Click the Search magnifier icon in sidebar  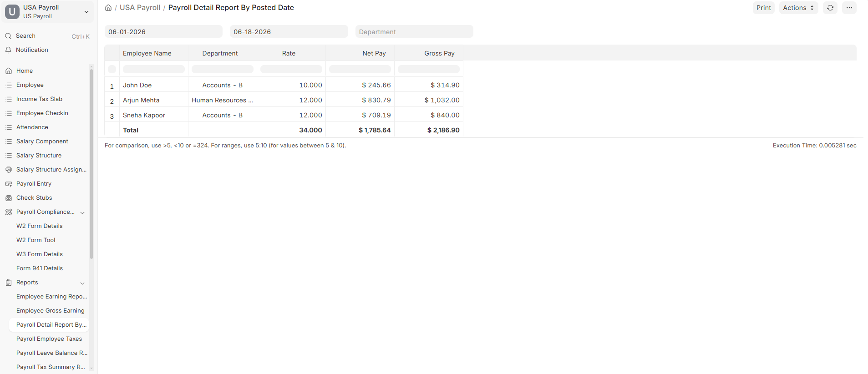pos(8,36)
